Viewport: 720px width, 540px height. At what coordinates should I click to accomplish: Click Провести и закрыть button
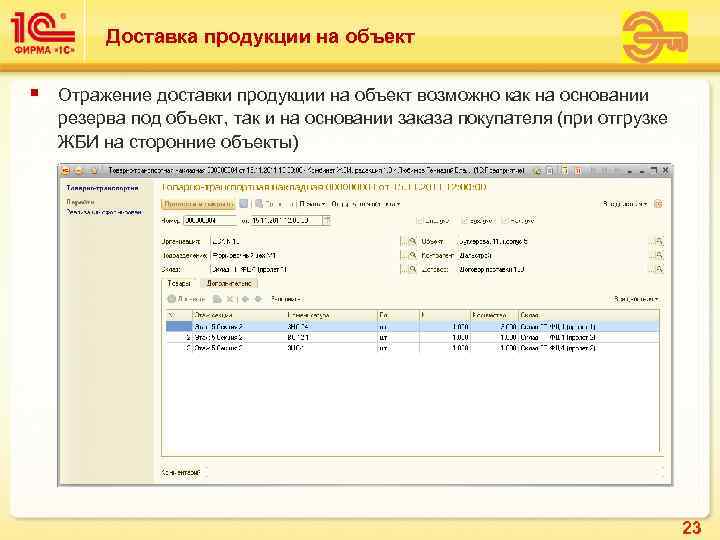click(x=198, y=204)
